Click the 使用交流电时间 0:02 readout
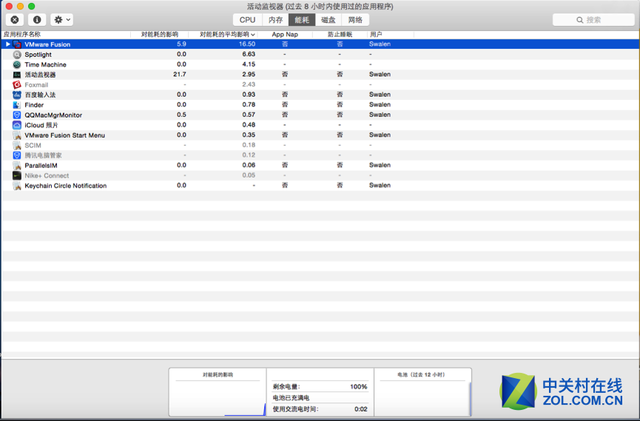The width and height of the screenshot is (640, 421). click(320, 409)
